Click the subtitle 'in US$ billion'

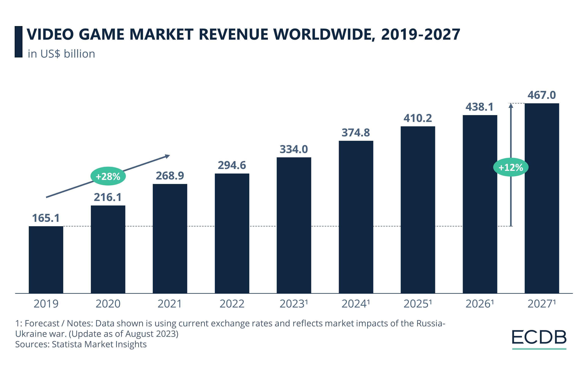click(x=61, y=54)
